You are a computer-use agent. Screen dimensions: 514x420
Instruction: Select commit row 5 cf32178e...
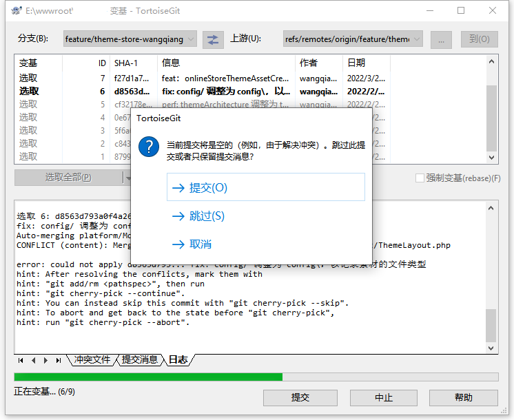(203, 104)
